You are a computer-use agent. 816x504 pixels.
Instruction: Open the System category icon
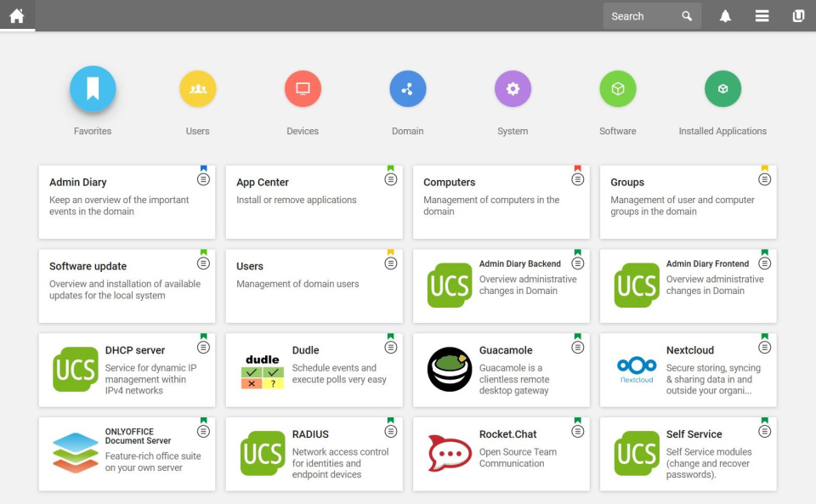point(513,88)
